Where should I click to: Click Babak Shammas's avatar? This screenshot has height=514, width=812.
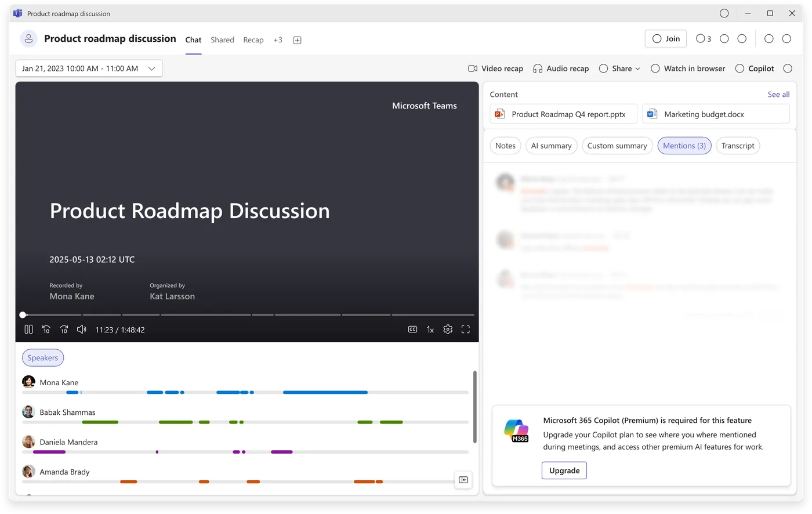(28, 412)
